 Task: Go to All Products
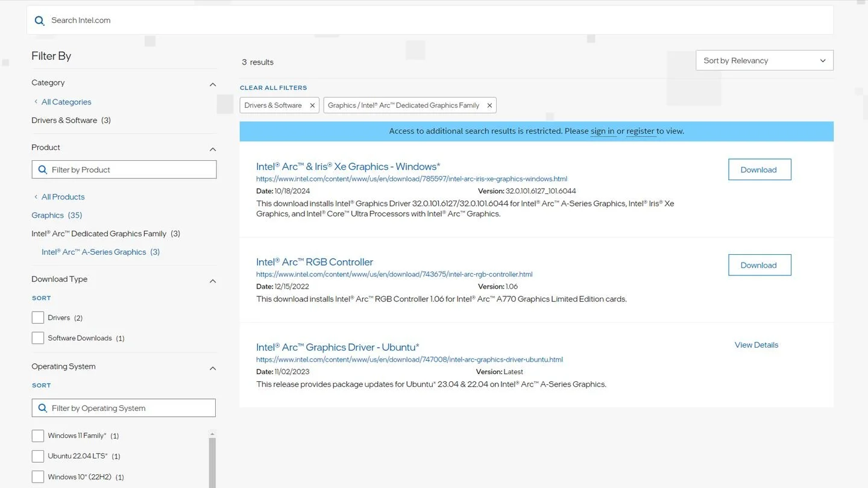(x=63, y=197)
